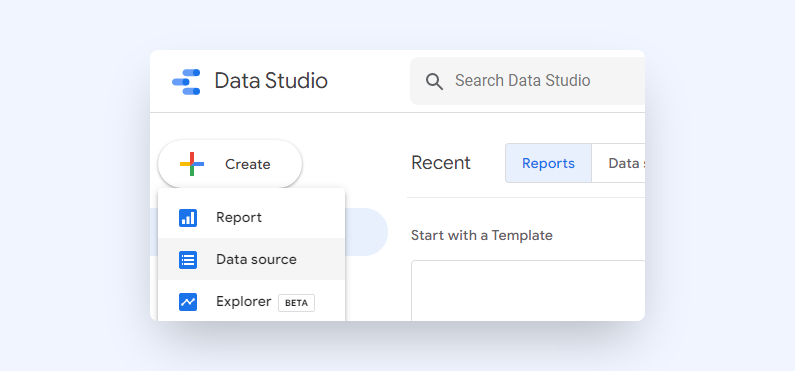
Task: Click the Data Studio title text
Action: coord(271,81)
